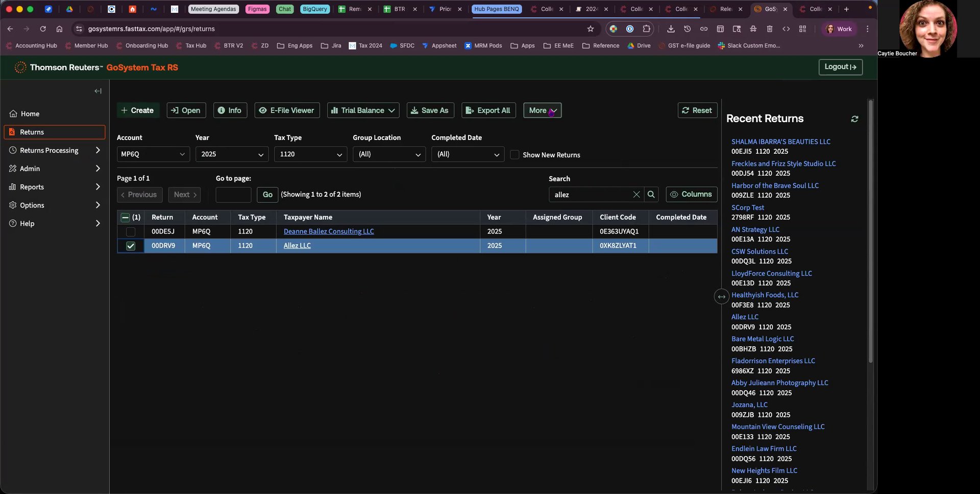Image resolution: width=980 pixels, height=494 pixels.
Task: Click the search magnifier icon button
Action: pos(651,195)
